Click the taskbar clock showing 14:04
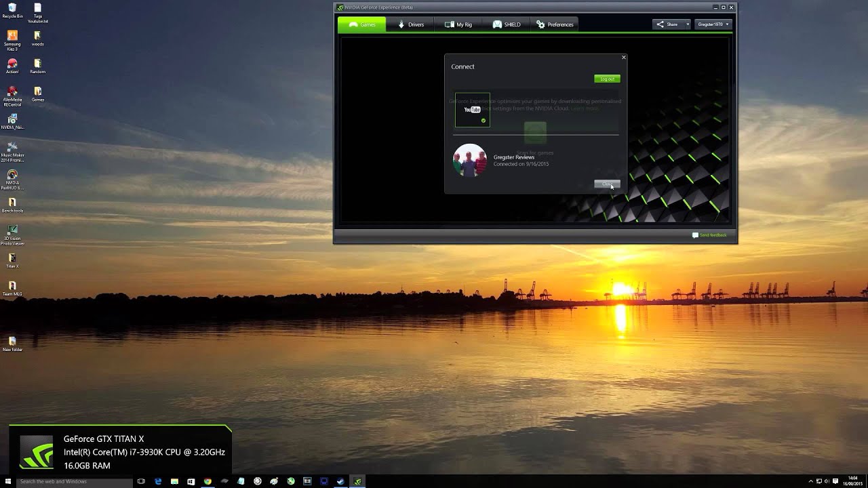 [x=852, y=481]
